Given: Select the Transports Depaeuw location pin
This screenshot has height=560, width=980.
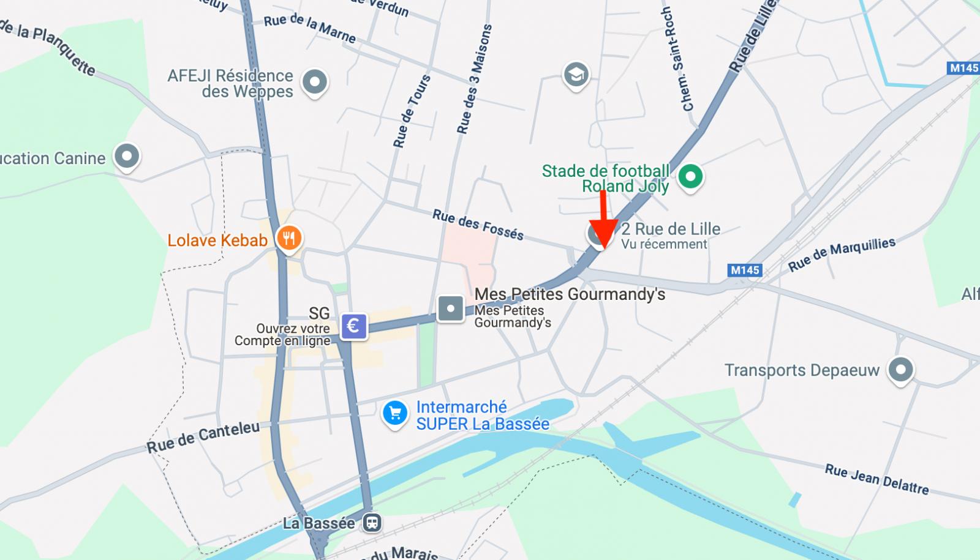Looking at the screenshot, I should (x=900, y=370).
